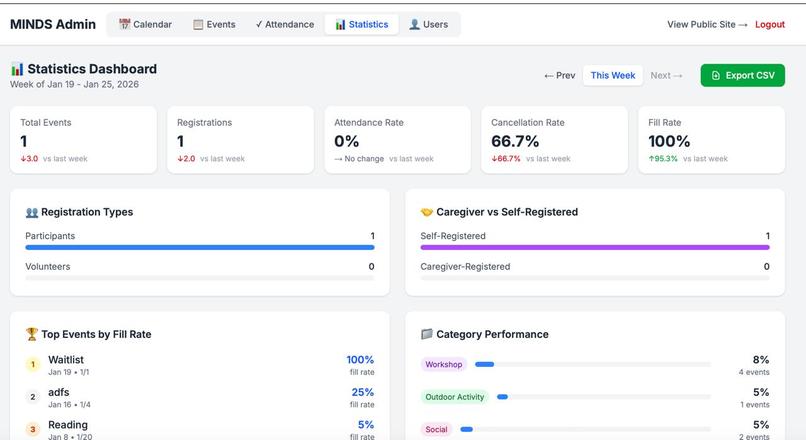This screenshot has height=440, width=806.
Task: Open the Attendance tab
Action: click(285, 24)
